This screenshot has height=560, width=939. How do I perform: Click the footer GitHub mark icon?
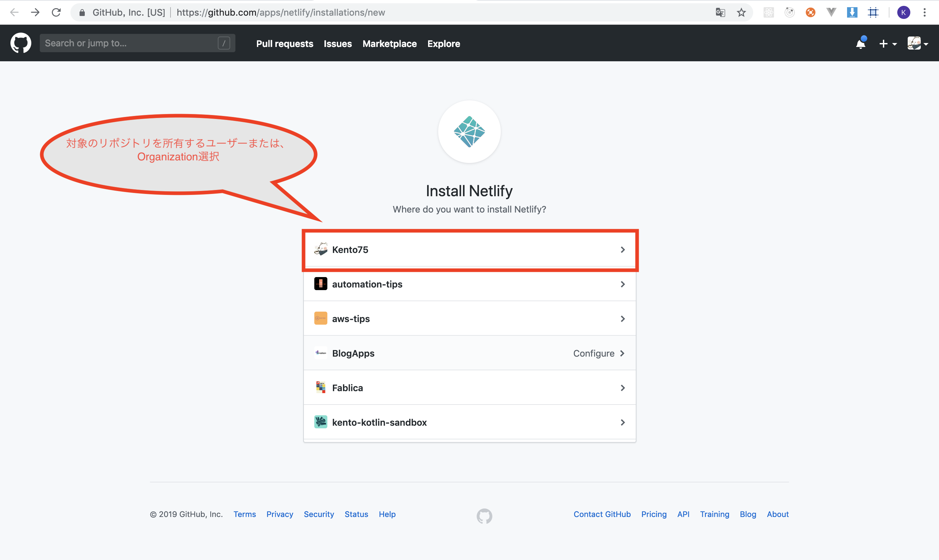click(x=484, y=516)
